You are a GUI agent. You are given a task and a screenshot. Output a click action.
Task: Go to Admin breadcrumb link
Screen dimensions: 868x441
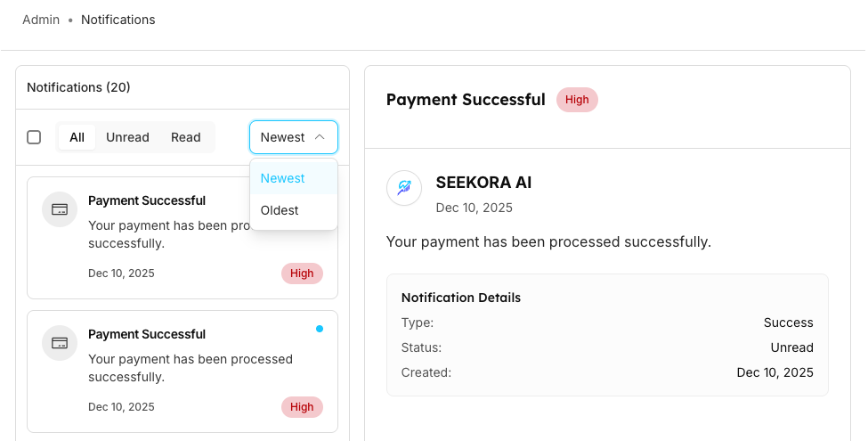coord(41,20)
